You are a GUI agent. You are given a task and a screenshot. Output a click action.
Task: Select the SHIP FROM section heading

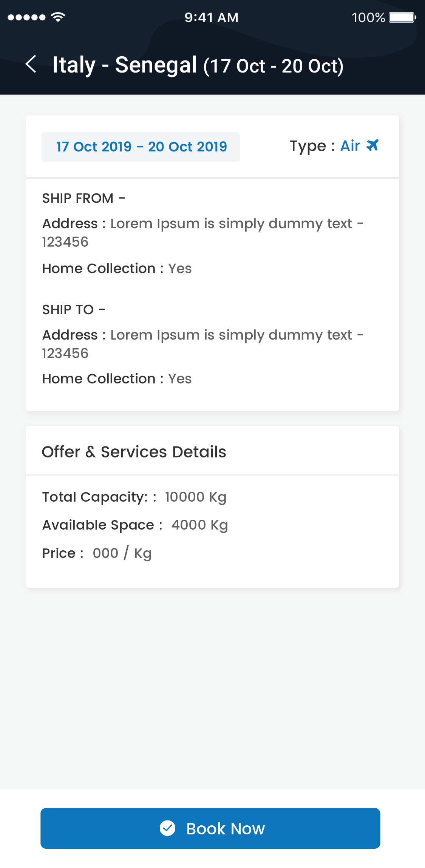click(x=83, y=198)
